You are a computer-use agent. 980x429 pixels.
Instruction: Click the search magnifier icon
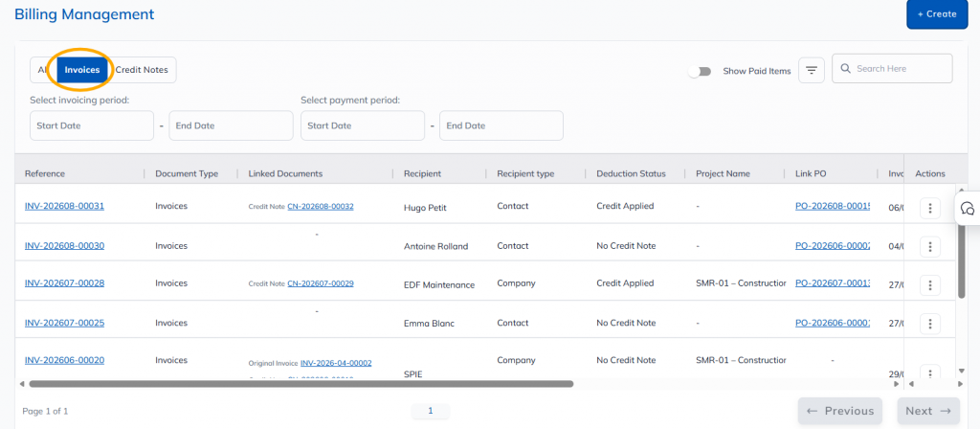[846, 68]
